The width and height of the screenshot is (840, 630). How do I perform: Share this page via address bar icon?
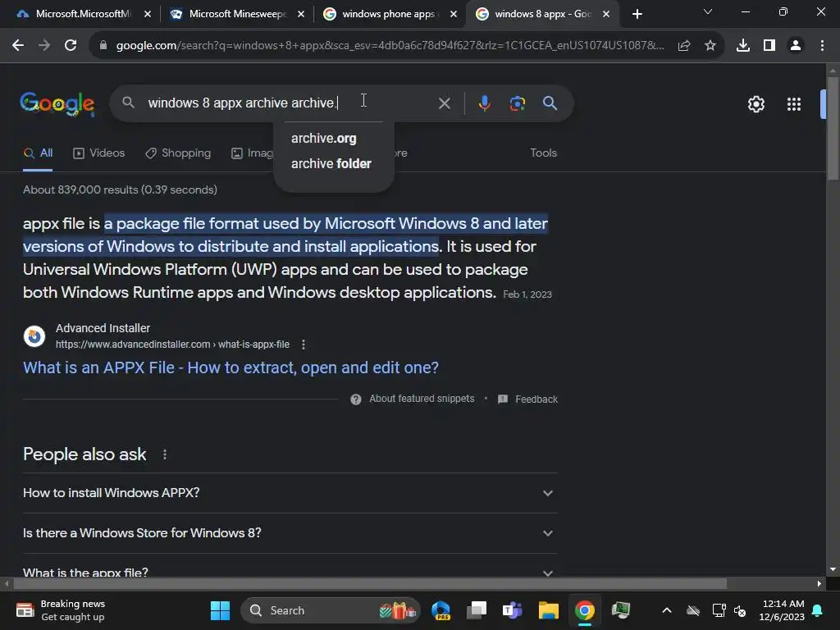pyautogui.click(x=684, y=46)
